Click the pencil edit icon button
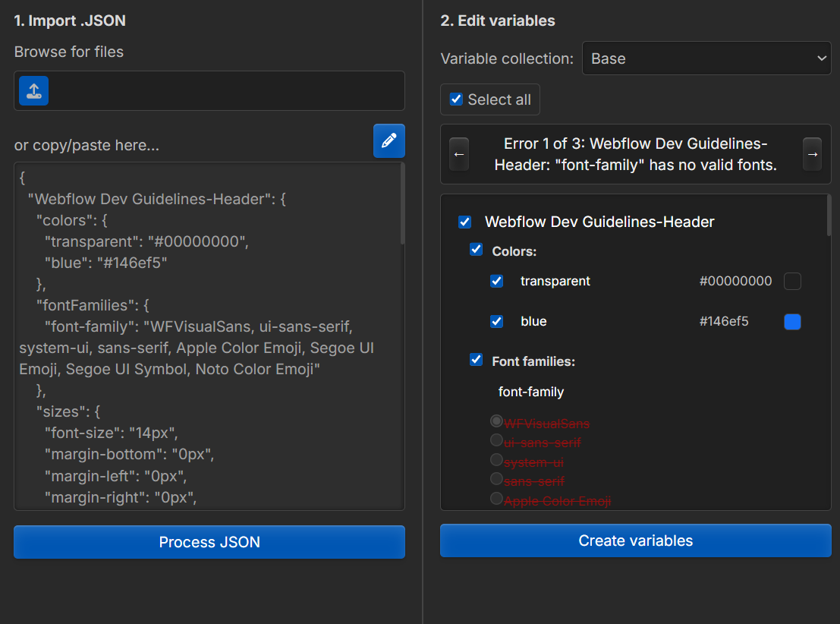Viewport: 840px width, 624px height. pyautogui.click(x=389, y=141)
